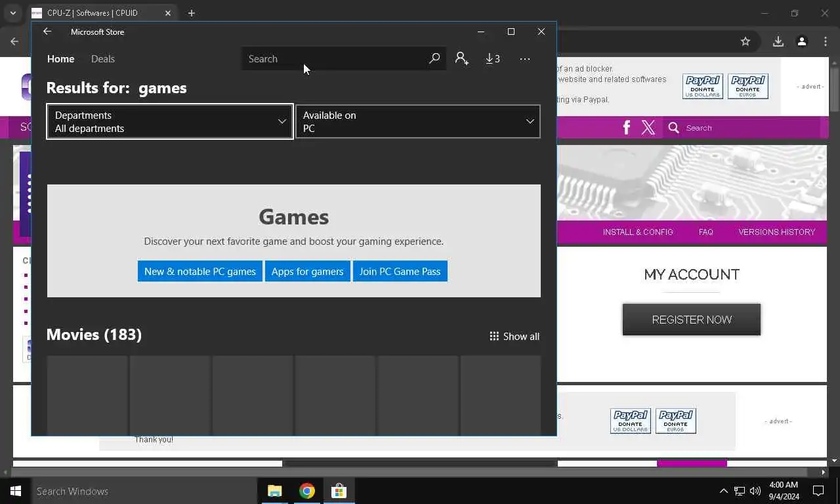Open Chrome downloads icon
The image size is (840, 504).
[x=778, y=41]
